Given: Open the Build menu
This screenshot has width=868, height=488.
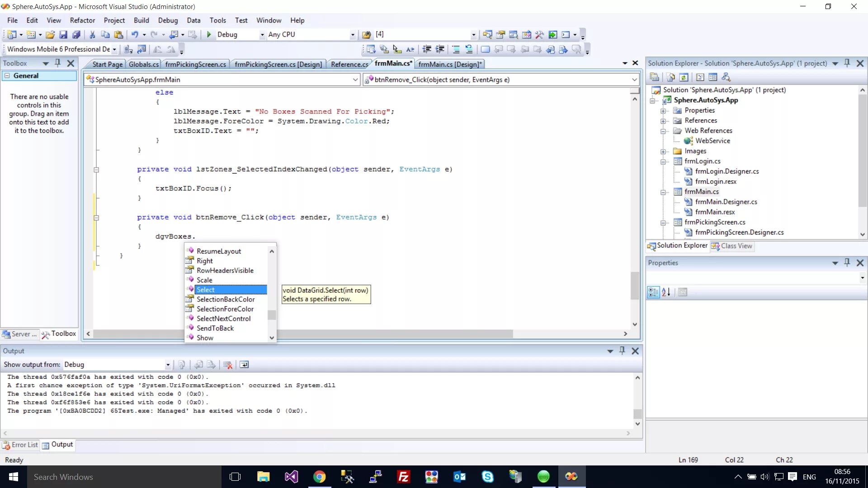Looking at the screenshot, I should coord(142,20).
